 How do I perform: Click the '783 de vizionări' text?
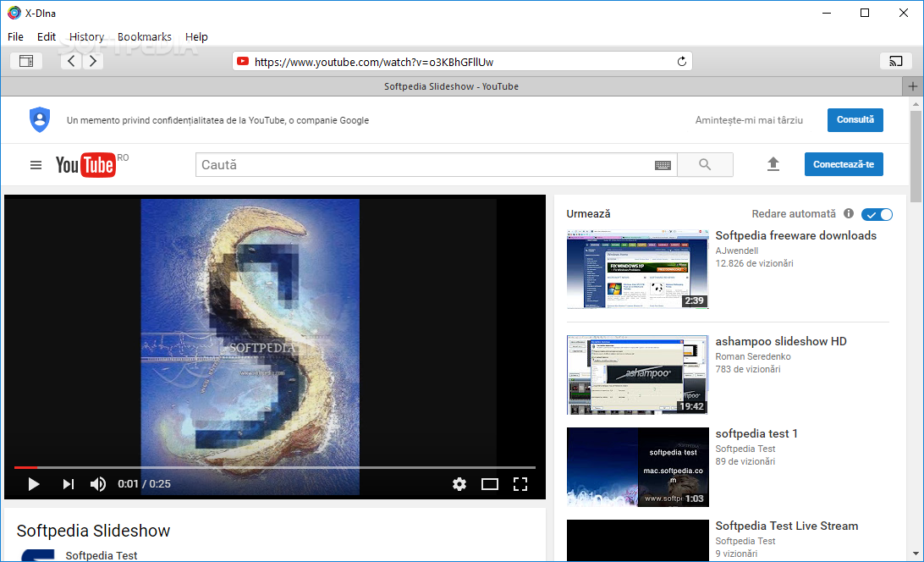point(748,369)
